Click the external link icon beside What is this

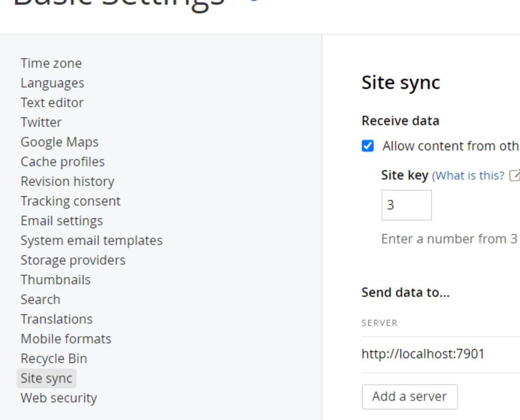514,175
